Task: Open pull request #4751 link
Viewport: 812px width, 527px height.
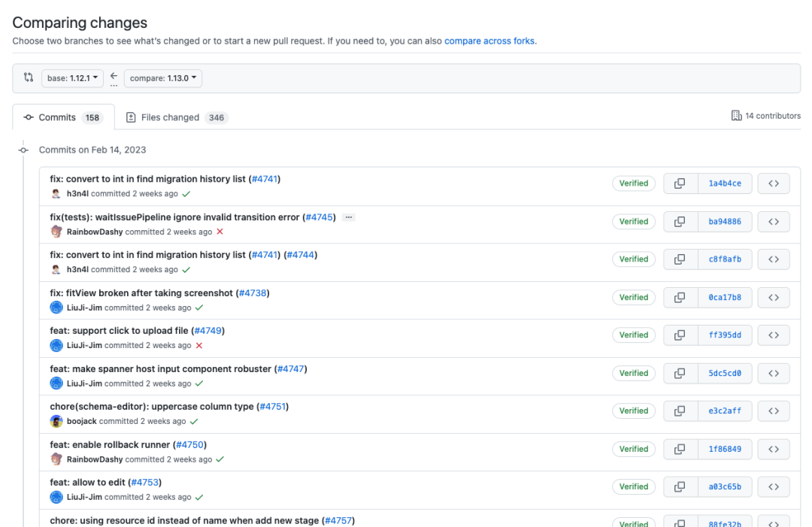Action: [x=273, y=407]
